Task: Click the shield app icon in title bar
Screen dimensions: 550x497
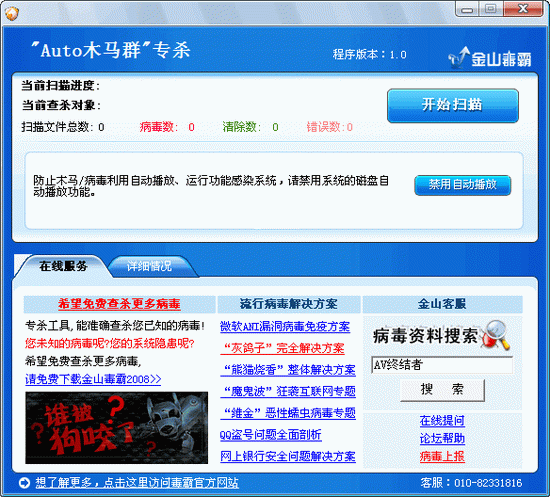Action: (x=12, y=13)
